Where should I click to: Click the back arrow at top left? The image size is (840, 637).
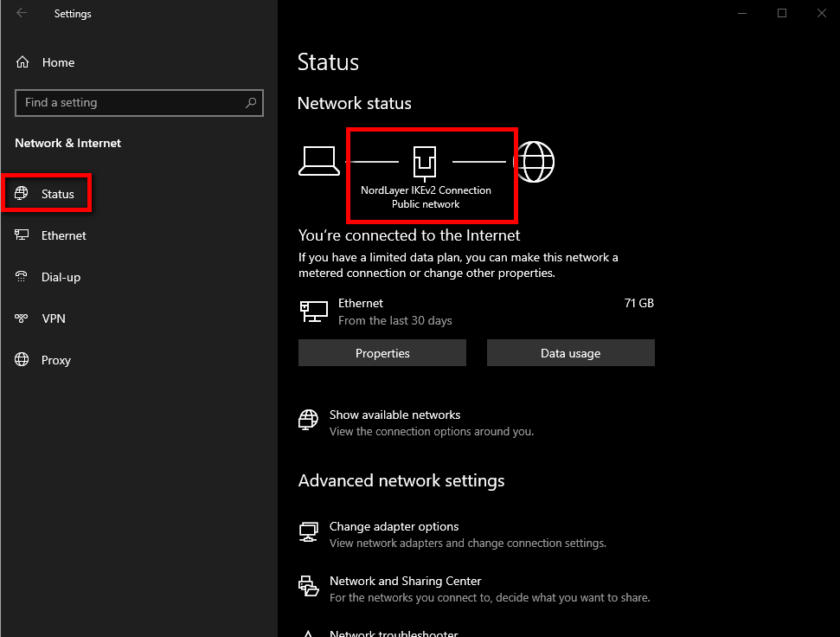pyautogui.click(x=21, y=13)
